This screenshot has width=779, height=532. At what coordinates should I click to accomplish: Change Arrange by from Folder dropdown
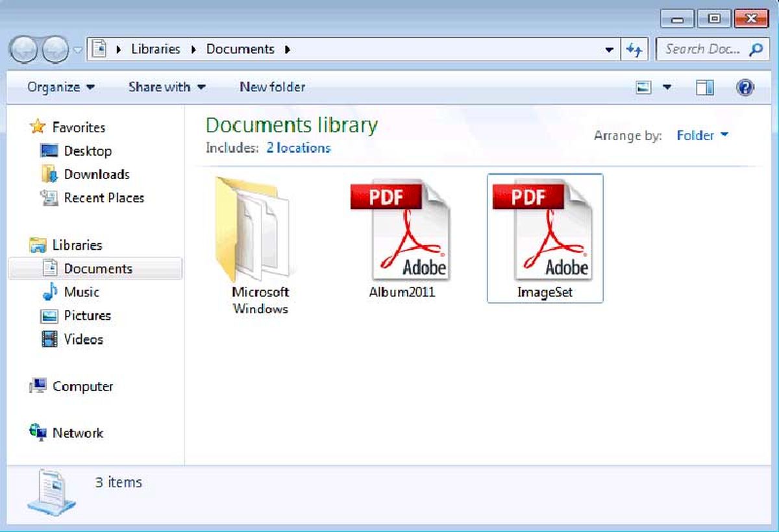coord(703,136)
